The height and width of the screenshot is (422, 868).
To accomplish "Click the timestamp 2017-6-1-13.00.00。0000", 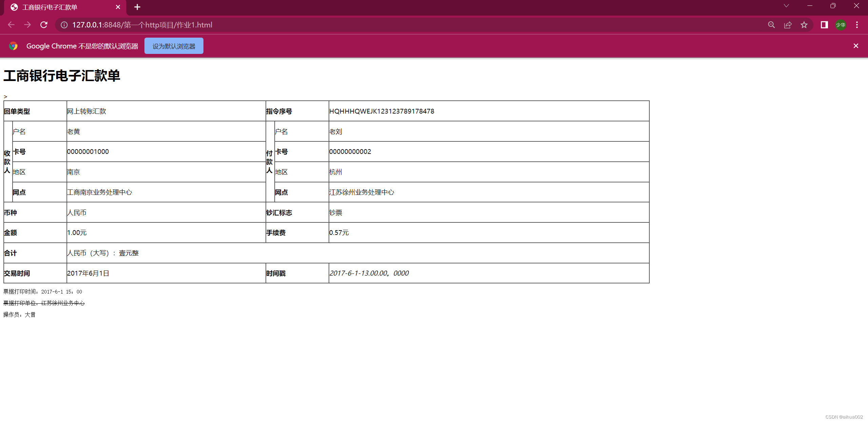I will pyautogui.click(x=369, y=273).
